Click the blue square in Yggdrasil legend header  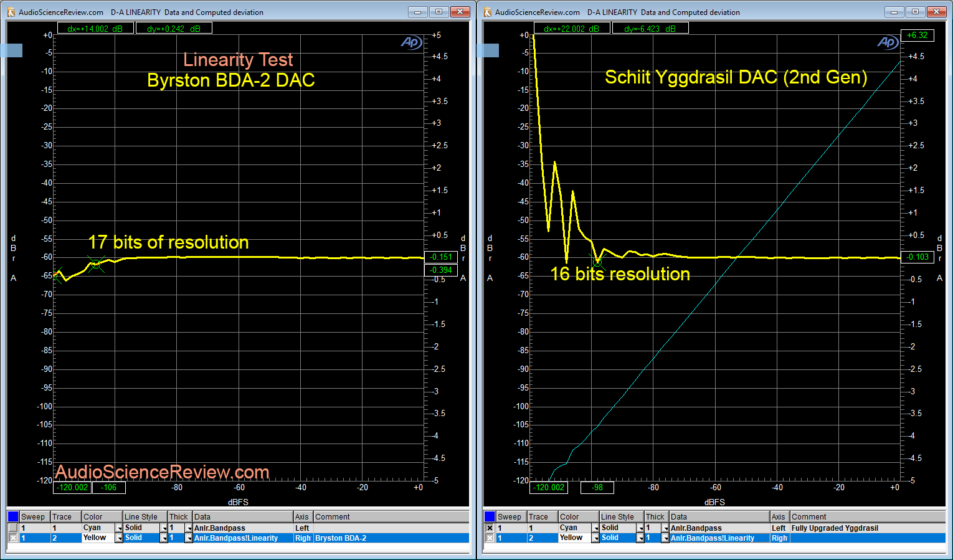pos(490,516)
